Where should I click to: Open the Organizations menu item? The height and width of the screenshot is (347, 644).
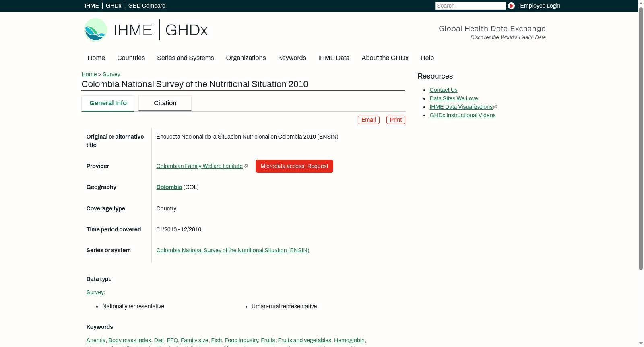(x=246, y=58)
